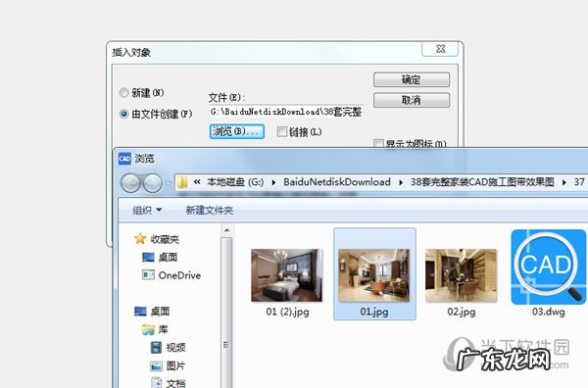This screenshot has height=388, width=588.
Task: Select the 01 (2).jpg bedroom thumbnail
Action: pyautogui.click(x=287, y=275)
